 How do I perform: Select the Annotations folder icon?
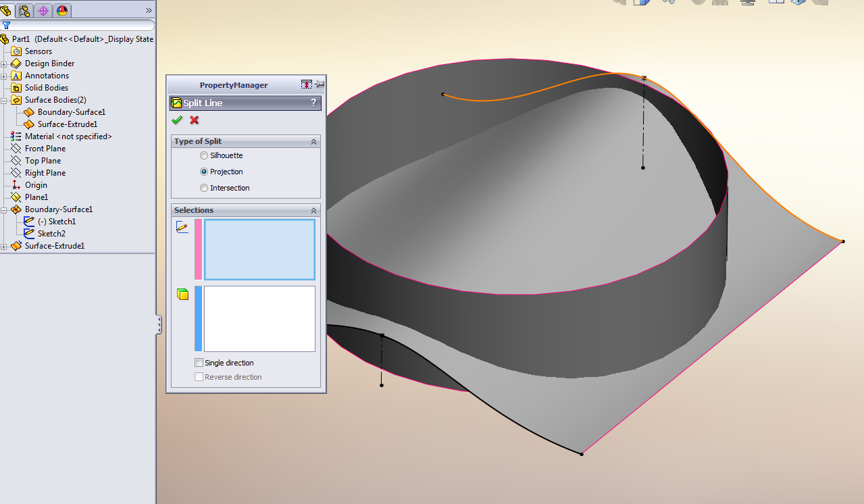[17, 76]
